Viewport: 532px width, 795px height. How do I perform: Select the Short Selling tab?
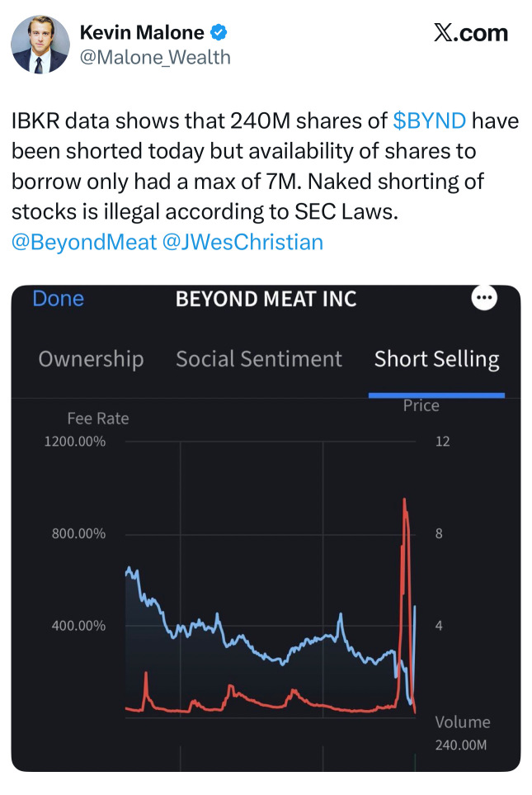click(x=437, y=359)
